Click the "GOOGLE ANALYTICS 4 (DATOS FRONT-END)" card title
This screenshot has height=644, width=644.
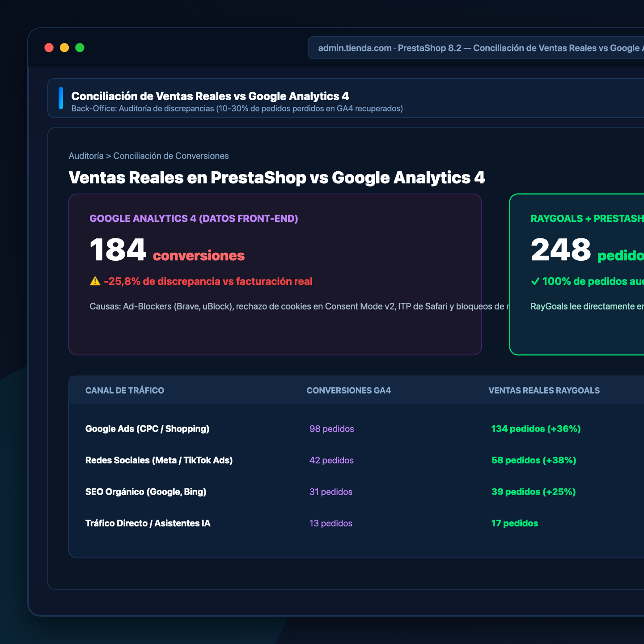194,219
